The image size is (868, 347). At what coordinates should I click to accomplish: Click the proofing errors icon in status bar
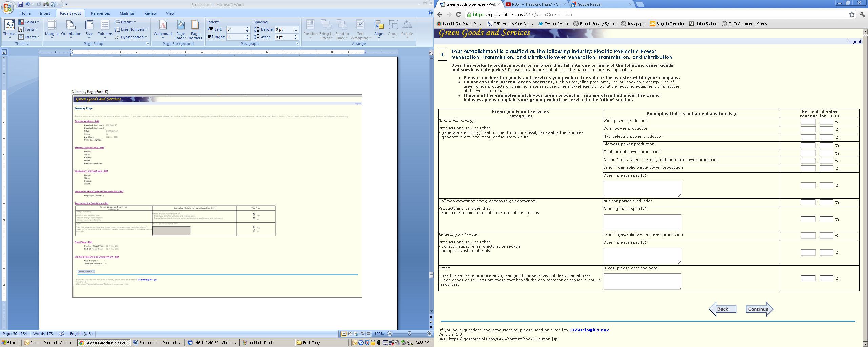tap(61, 334)
